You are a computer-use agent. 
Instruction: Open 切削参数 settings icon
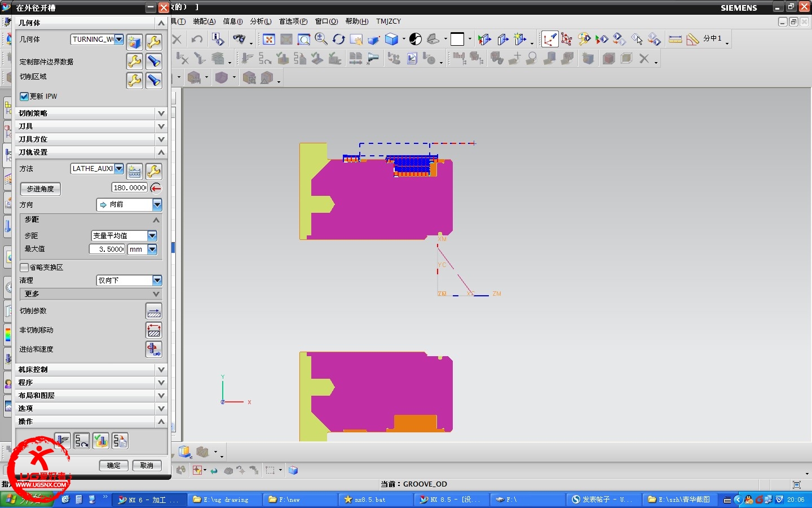(153, 311)
